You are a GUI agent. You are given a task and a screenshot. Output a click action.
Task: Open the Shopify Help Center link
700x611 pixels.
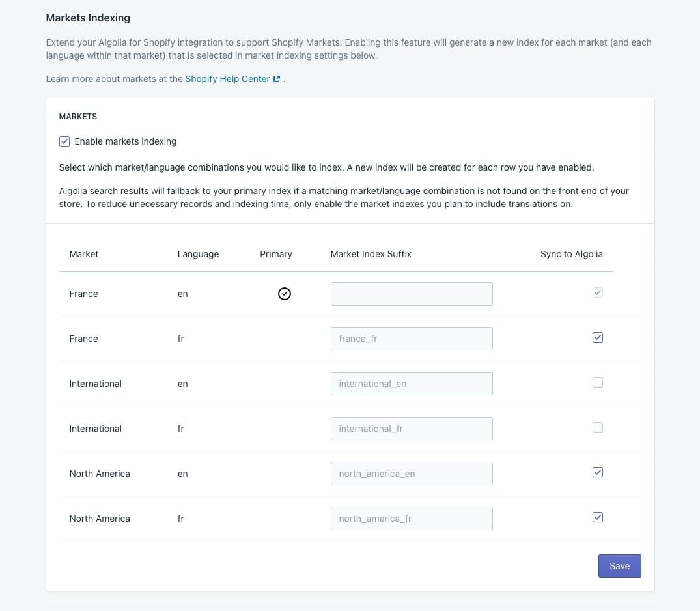pyautogui.click(x=228, y=78)
